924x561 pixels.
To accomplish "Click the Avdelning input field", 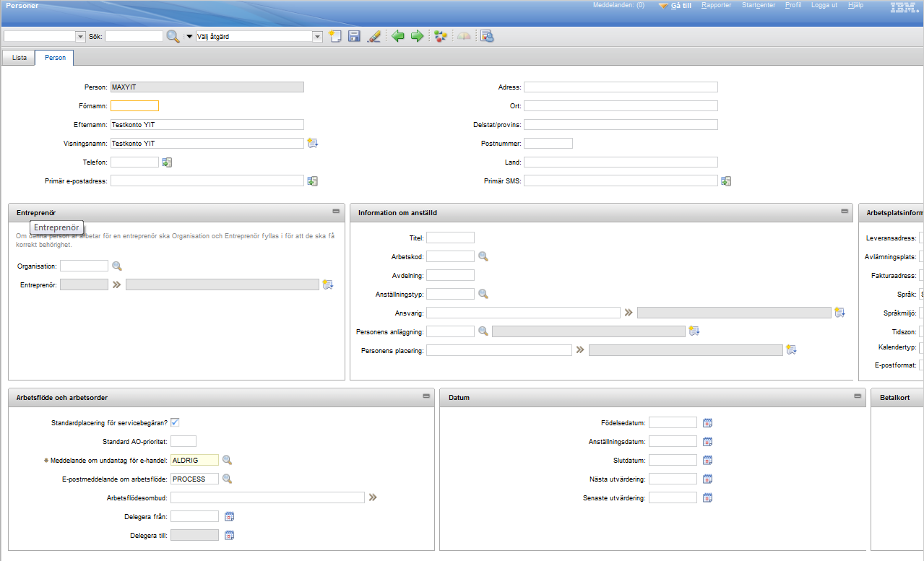I will tap(450, 275).
